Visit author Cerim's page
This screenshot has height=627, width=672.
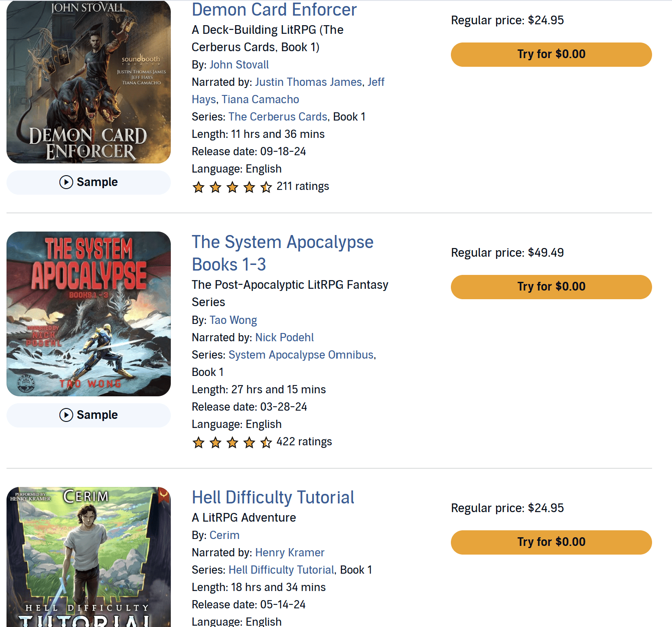tap(224, 535)
